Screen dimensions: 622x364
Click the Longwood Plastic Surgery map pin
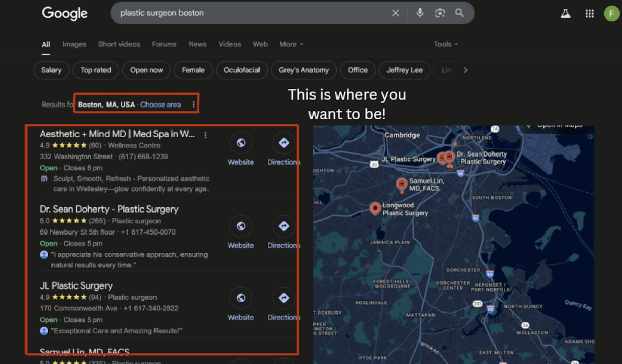coord(375,209)
